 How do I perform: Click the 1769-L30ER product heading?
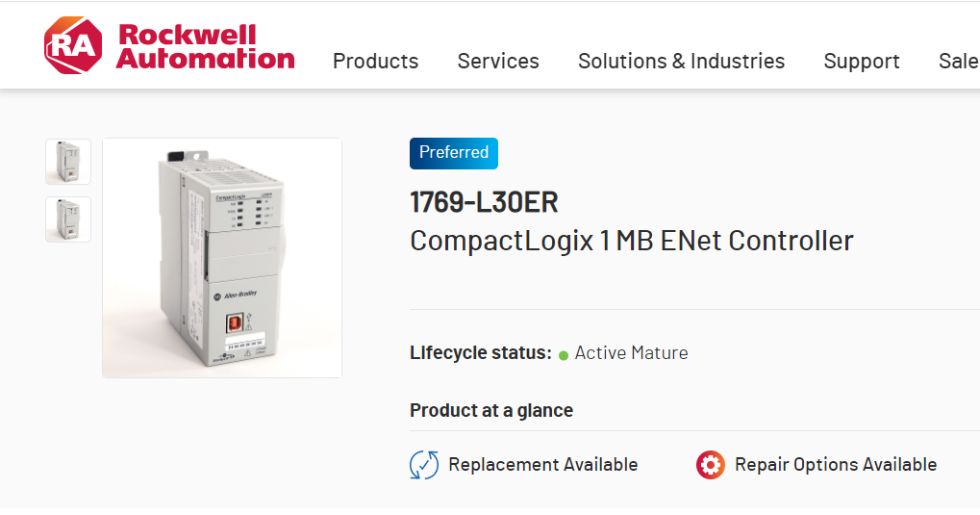pyautogui.click(x=484, y=202)
